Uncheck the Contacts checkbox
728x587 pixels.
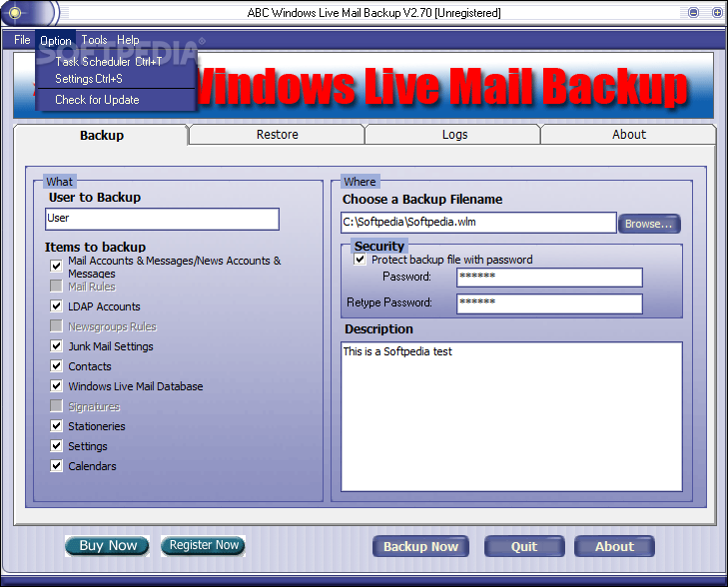point(56,365)
